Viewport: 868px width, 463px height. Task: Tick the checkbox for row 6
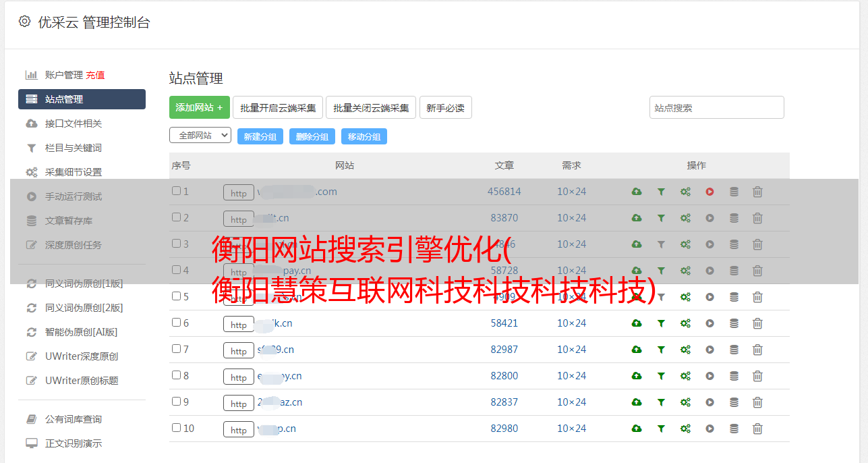[x=176, y=323]
